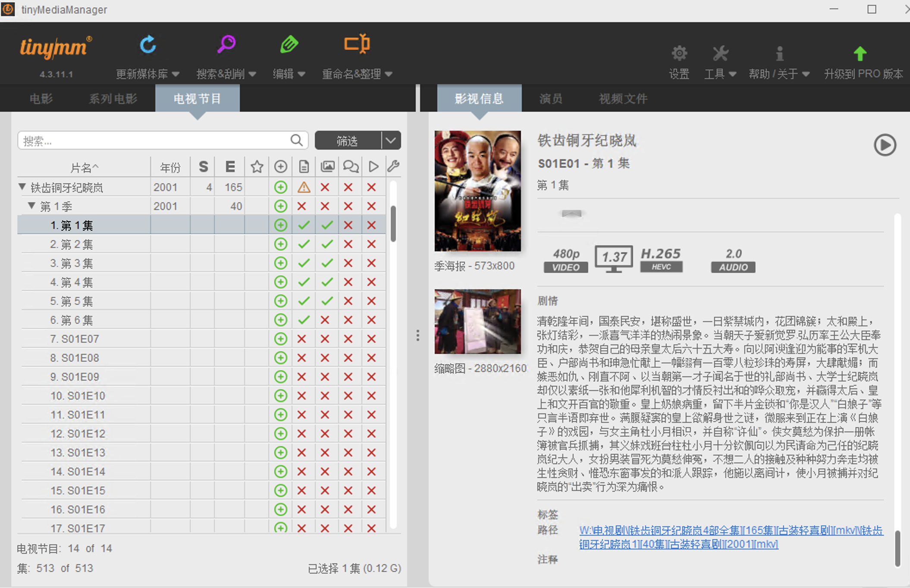Click the green upgrade to PRO arrow
910x588 pixels.
[x=860, y=54]
